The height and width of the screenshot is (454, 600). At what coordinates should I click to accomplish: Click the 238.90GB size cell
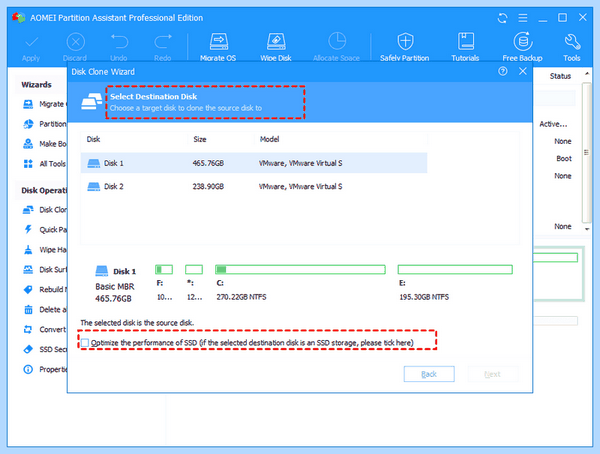coord(208,186)
